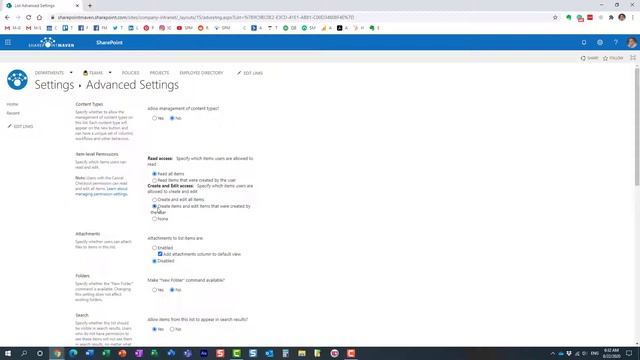Open the first Facebook bookmark

83,28
